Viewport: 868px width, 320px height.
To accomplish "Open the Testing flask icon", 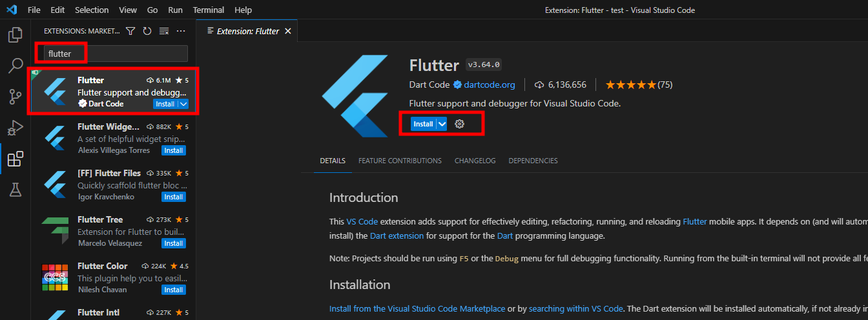I will 15,189.
